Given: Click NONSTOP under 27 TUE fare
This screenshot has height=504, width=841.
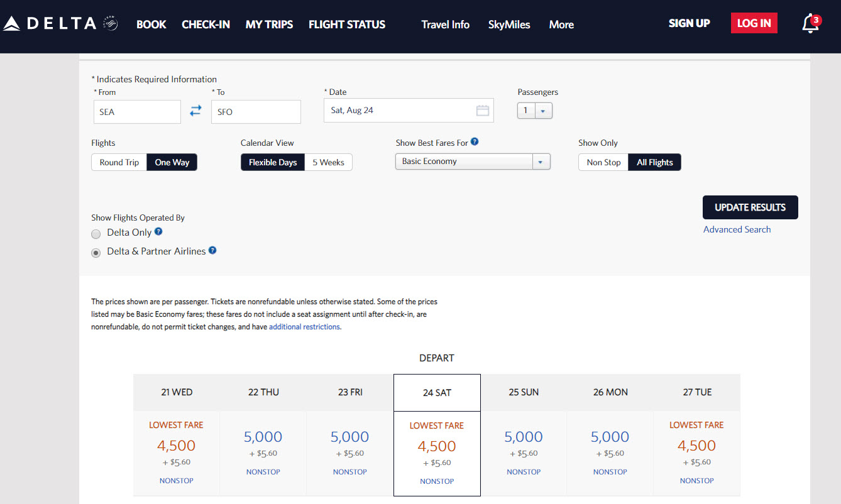Looking at the screenshot, I should 697,481.
